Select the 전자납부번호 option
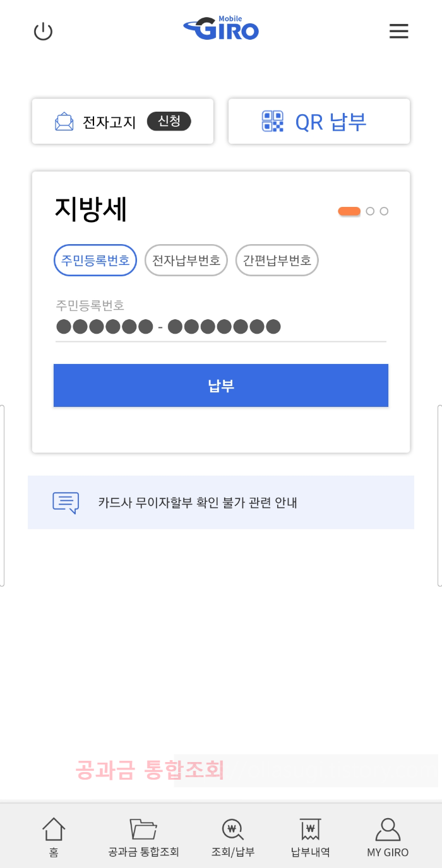The image size is (442, 868). [x=186, y=260]
